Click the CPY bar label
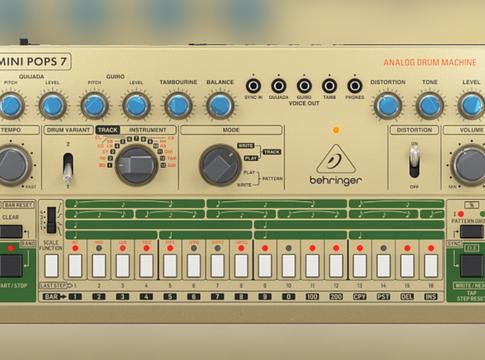Viewport: 485px width, 360px height. (x=360, y=296)
